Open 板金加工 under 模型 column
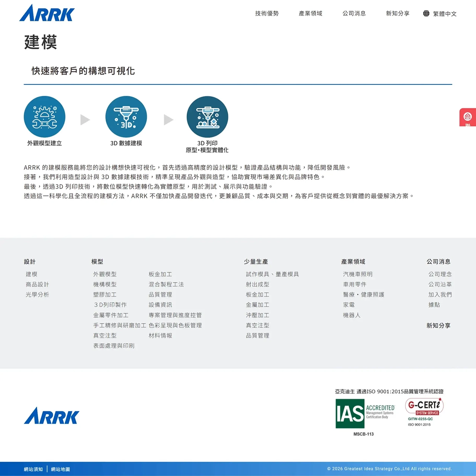 tap(160, 274)
